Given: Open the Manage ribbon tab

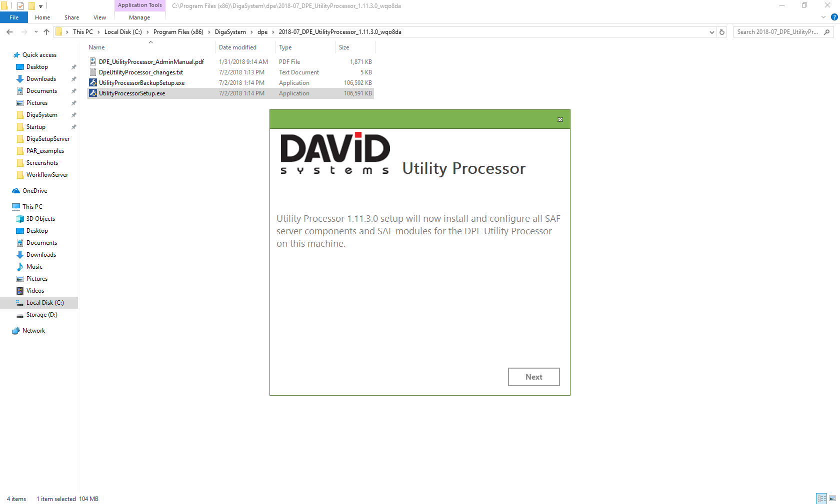Looking at the screenshot, I should coord(139,17).
